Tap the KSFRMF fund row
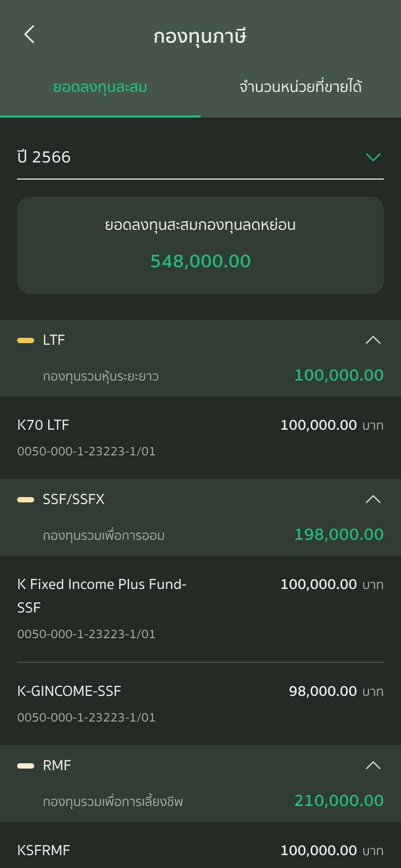The height and width of the screenshot is (868, 401). click(x=200, y=850)
